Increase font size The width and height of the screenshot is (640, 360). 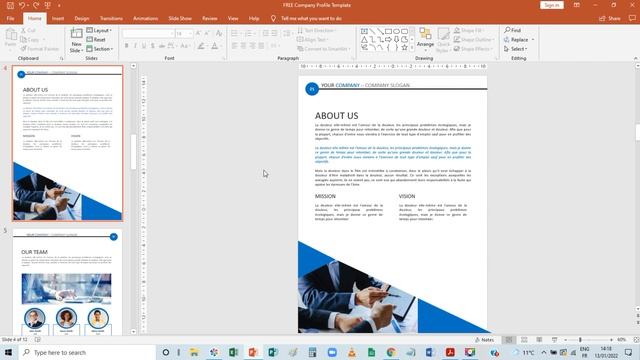(198, 33)
